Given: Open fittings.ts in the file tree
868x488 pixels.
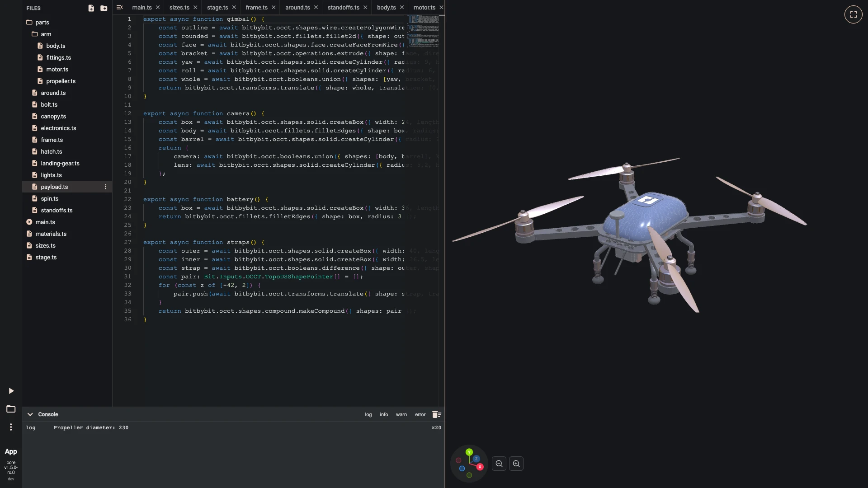Looking at the screenshot, I should 58,57.
